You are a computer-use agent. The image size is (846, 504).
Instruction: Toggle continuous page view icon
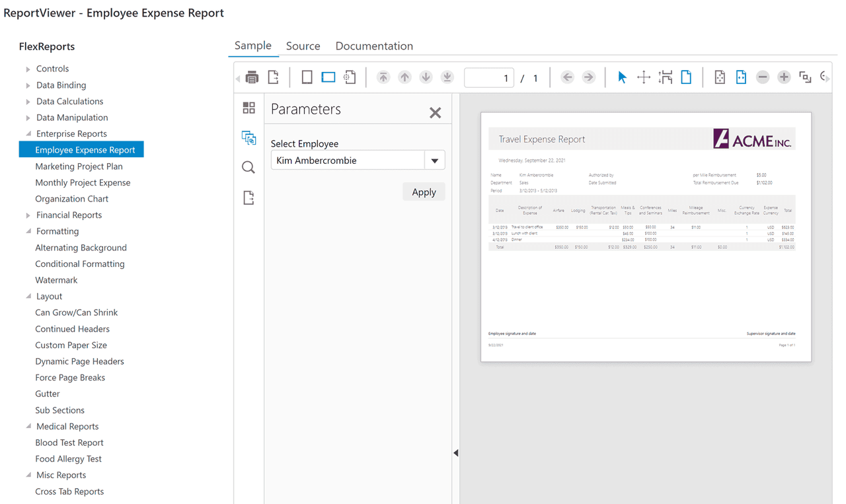pos(665,77)
